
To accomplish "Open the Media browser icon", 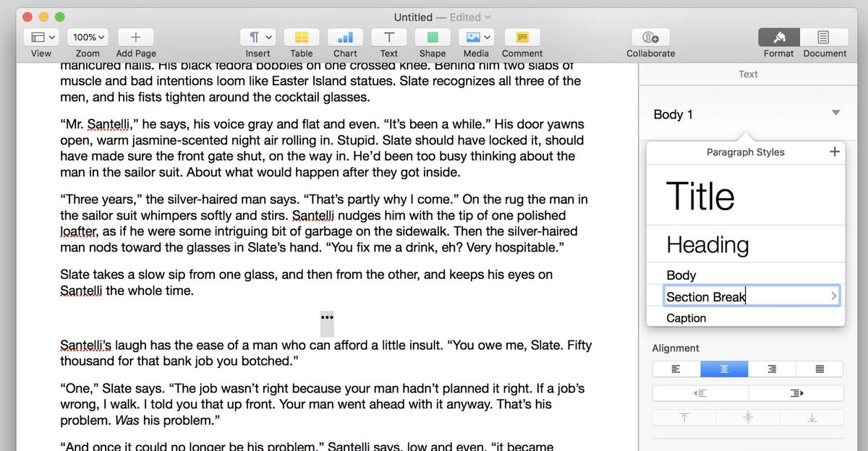I will (472, 38).
